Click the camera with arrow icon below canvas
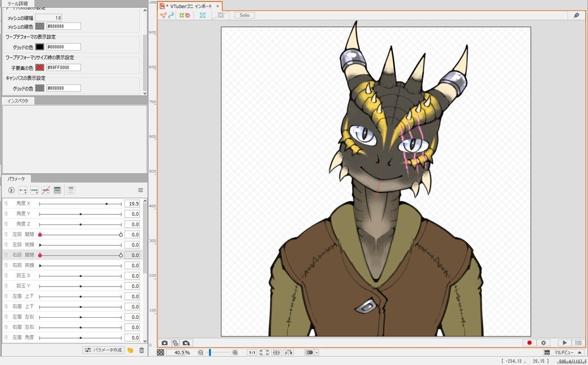588x365 pixels. [x=186, y=343]
